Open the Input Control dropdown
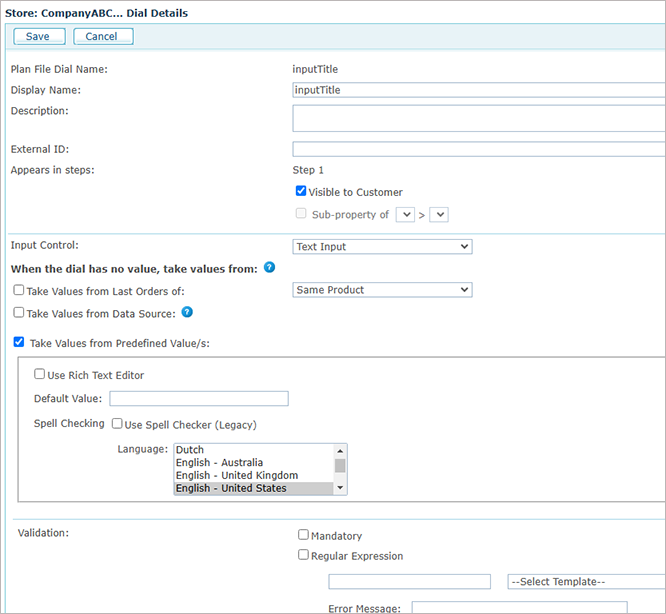This screenshot has height=614, width=666. click(x=382, y=246)
